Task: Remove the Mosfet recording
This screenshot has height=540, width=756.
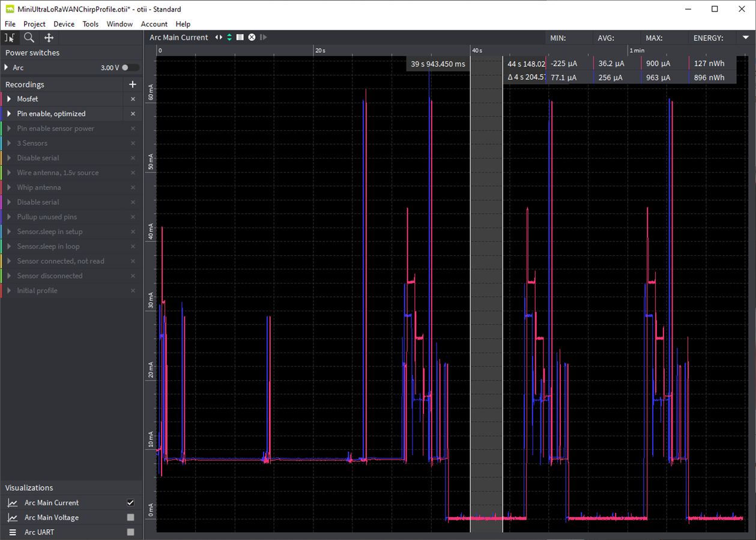Action: 133,99
